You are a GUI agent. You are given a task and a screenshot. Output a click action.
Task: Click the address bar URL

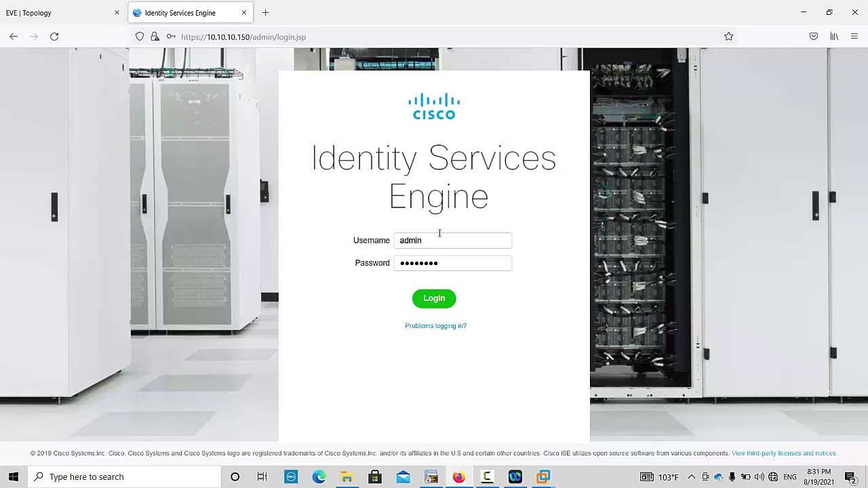(x=243, y=37)
